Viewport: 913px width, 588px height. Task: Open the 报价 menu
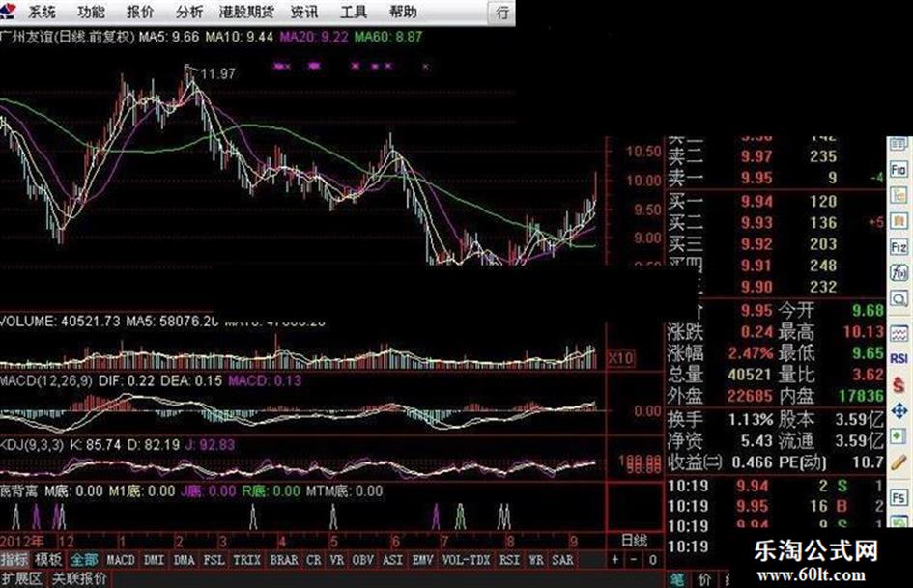(x=140, y=12)
